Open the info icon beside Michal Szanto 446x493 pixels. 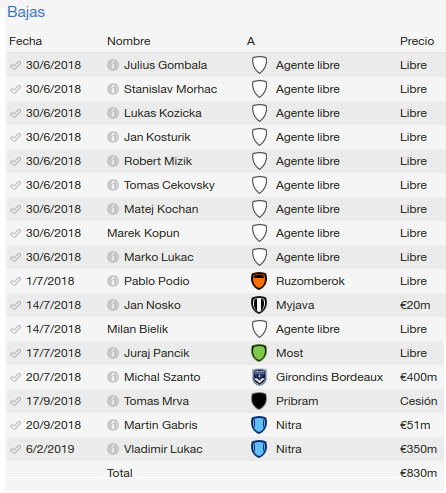113,377
